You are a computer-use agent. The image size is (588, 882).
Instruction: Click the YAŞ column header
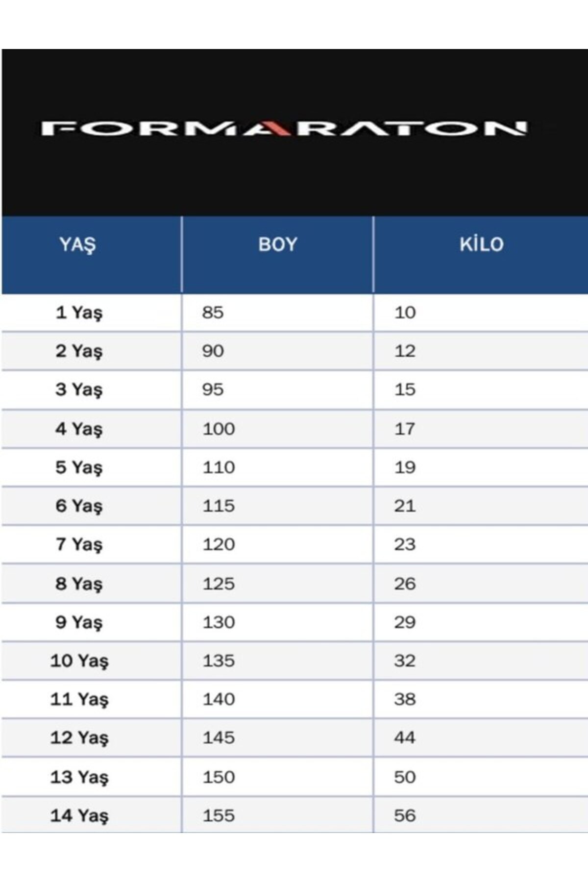click(x=77, y=244)
